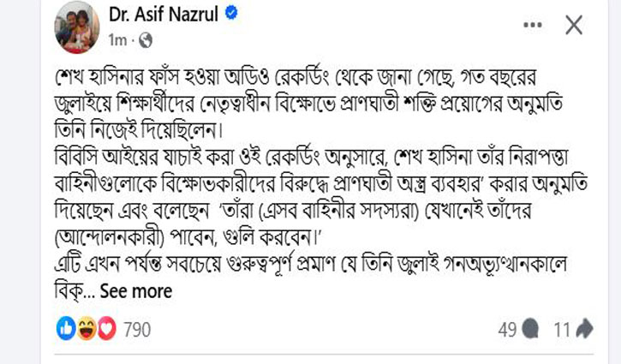621x364 pixels.
Task: Click the 1m post timestamp
Action: [x=119, y=39]
